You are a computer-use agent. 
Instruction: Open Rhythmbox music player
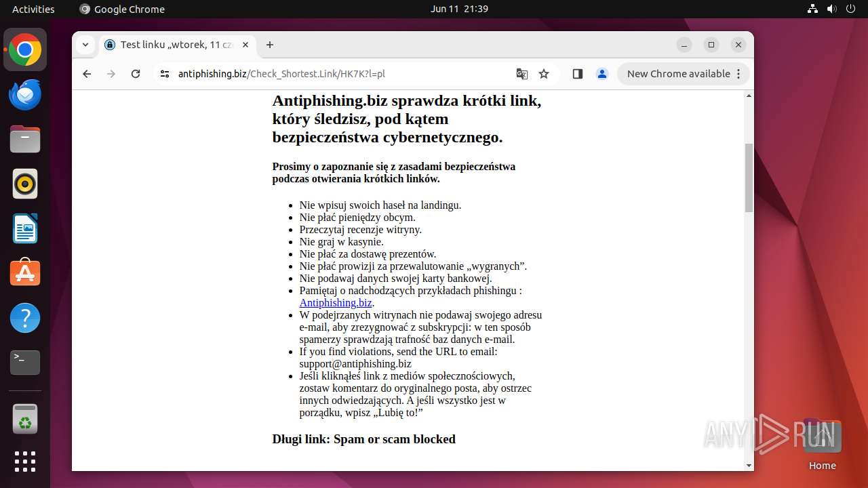[25, 184]
